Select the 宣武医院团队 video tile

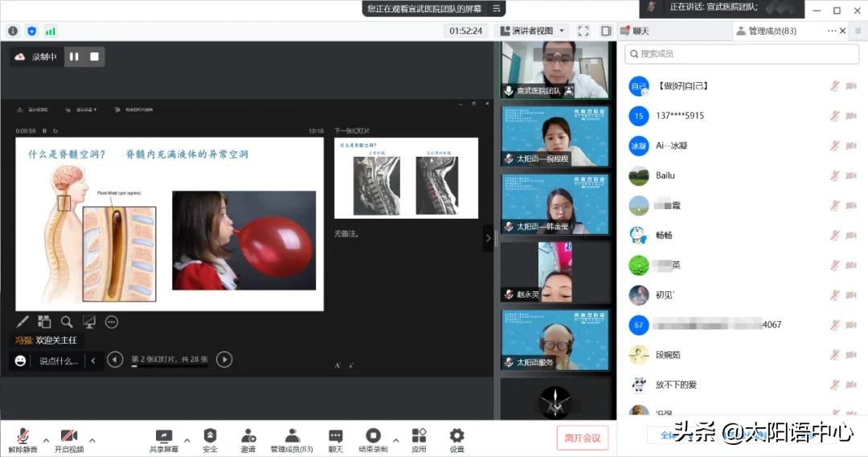pos(555,70)
